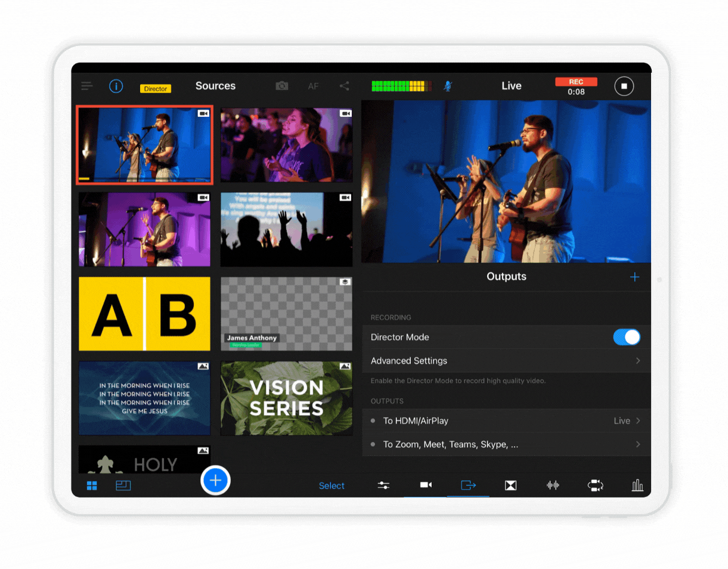Add a new output with plus icon
Viewport: 728px width, 569px height.
coord(634,277)
